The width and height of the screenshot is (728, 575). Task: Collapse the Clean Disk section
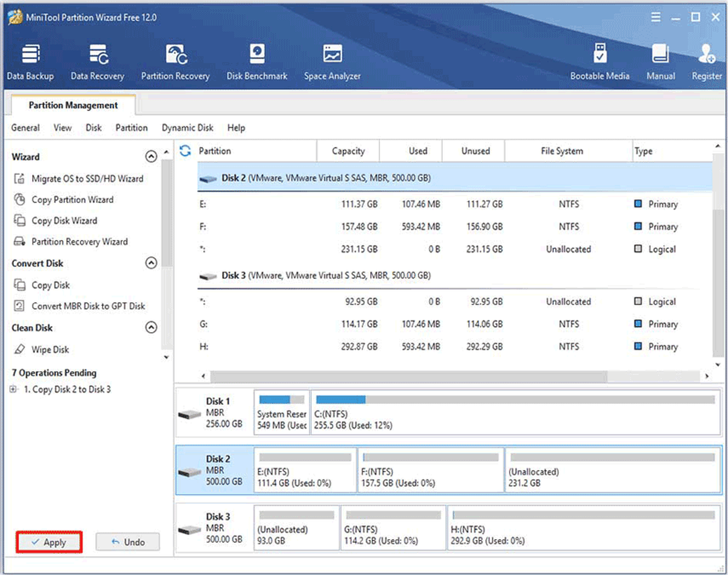(151, 328)
